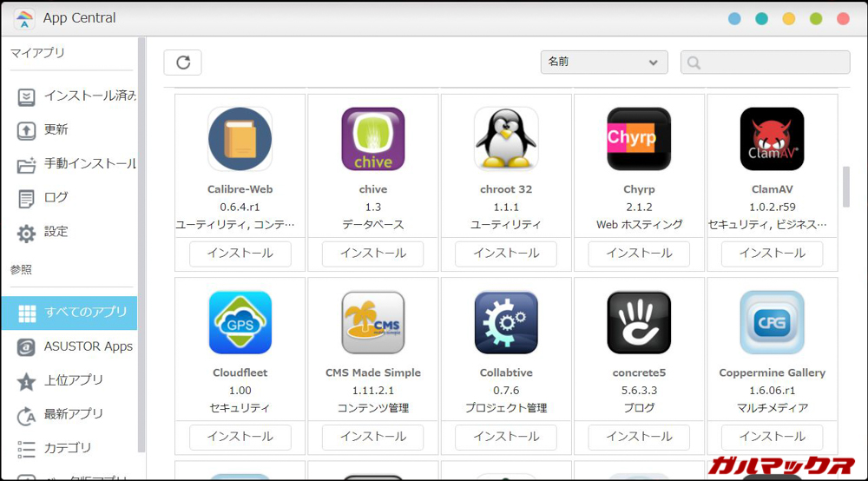Click インストール button under Calibre-Web
The height and width of the screenshot is (481, 868).
click(240, 254)
